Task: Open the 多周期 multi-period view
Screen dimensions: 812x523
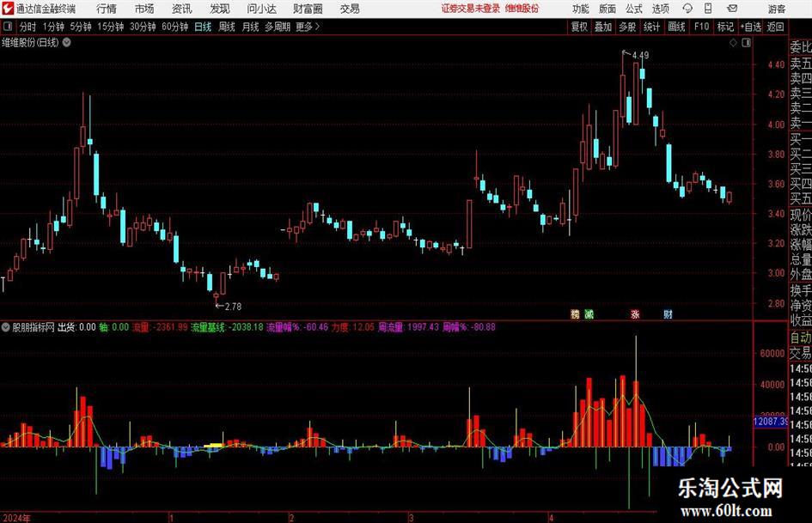Action: coord(278,27)
